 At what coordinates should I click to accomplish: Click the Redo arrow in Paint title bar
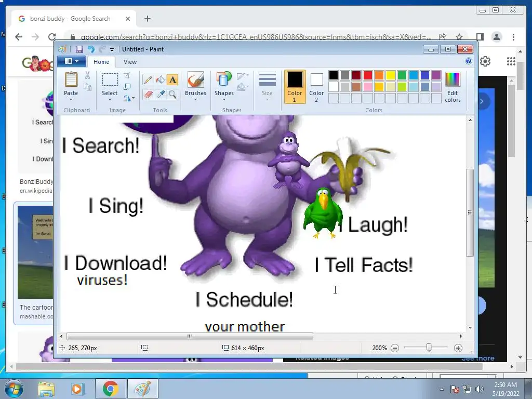[x=102, y=49]
